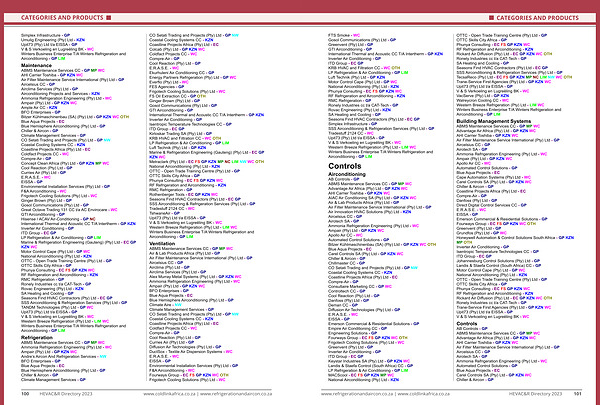600x405 pixels.
Task: Select the Climate Aire entry
Action: click(165, 305)
